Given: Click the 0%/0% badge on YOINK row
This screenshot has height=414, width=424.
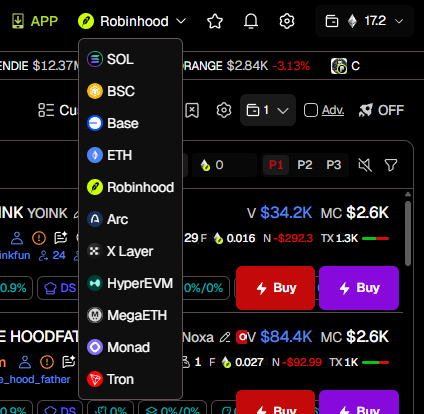Looking at the screenshot, I should click(204, 288).
